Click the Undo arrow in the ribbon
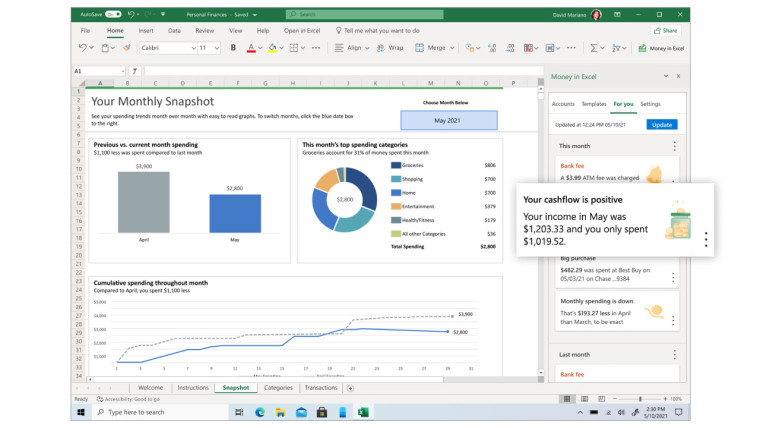This screenshot has height=428, width=760. coord(82,48)
